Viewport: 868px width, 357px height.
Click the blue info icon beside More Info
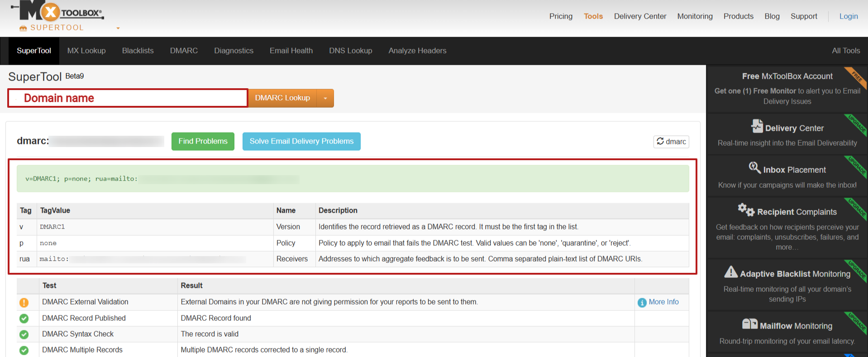(642, 302)
